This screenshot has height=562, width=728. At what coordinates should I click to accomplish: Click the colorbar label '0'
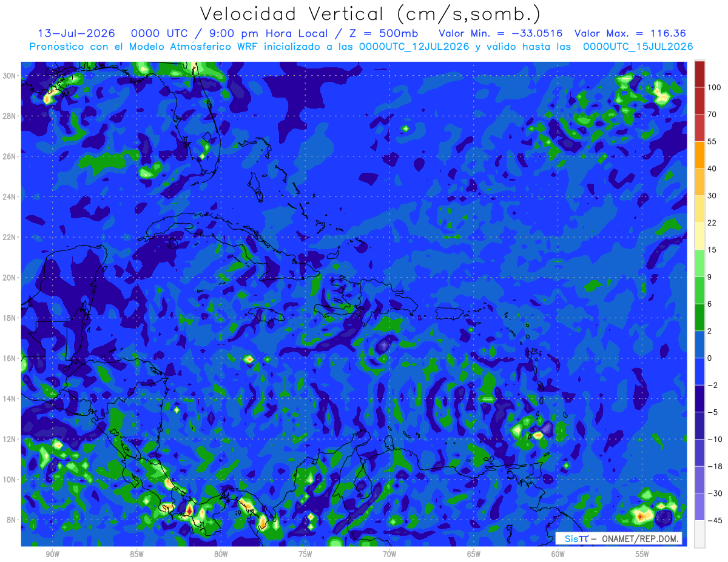[x=709, y=358]
